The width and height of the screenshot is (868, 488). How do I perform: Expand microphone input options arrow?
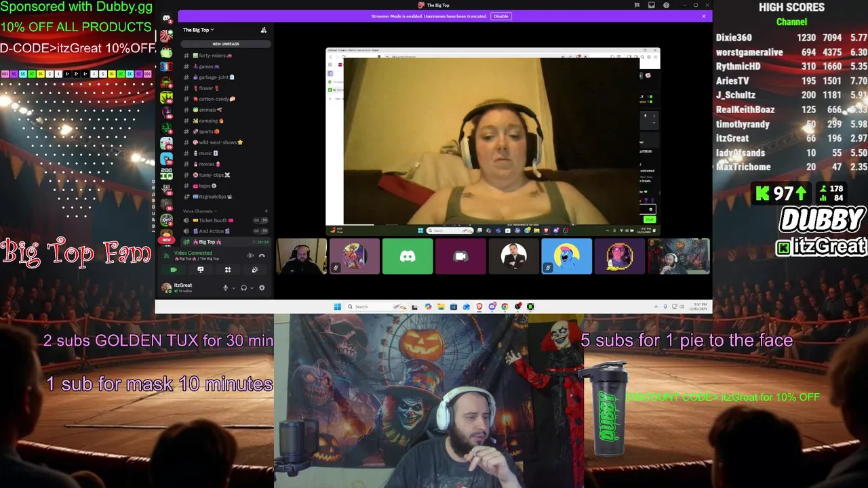(233, 288)
